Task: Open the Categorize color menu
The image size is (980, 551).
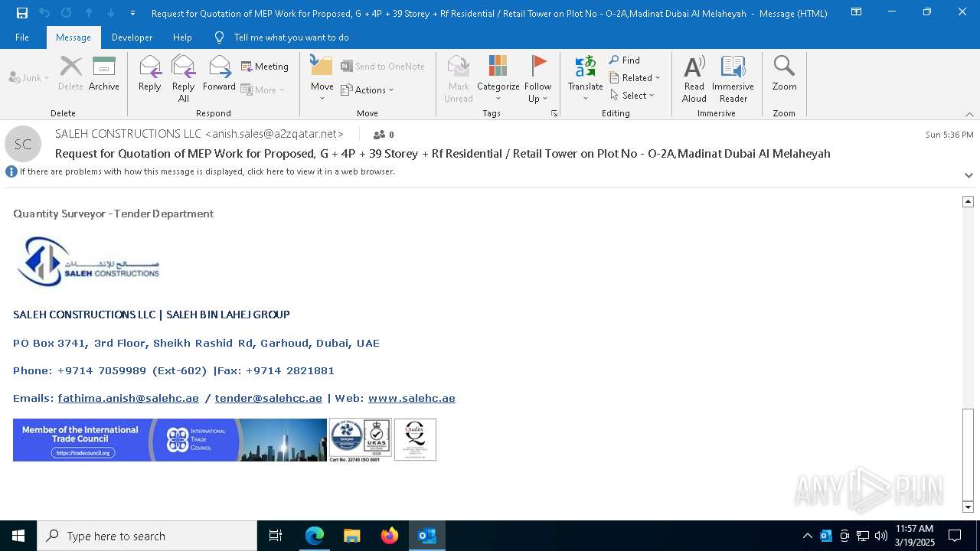Action: tap(498, 78)
